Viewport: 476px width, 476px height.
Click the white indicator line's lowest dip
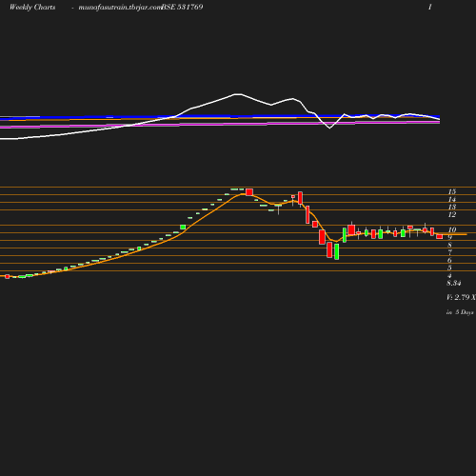coord(329,128)
